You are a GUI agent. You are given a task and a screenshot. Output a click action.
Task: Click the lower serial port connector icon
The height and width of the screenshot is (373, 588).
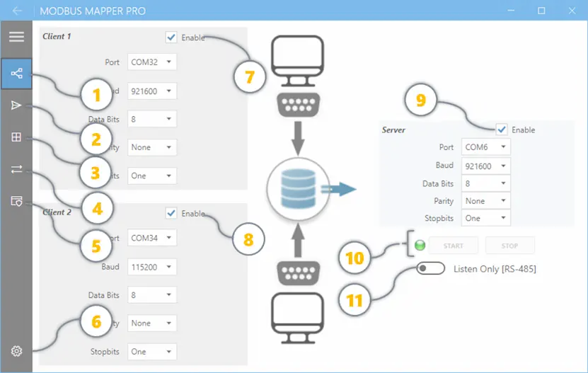[298, 274]
